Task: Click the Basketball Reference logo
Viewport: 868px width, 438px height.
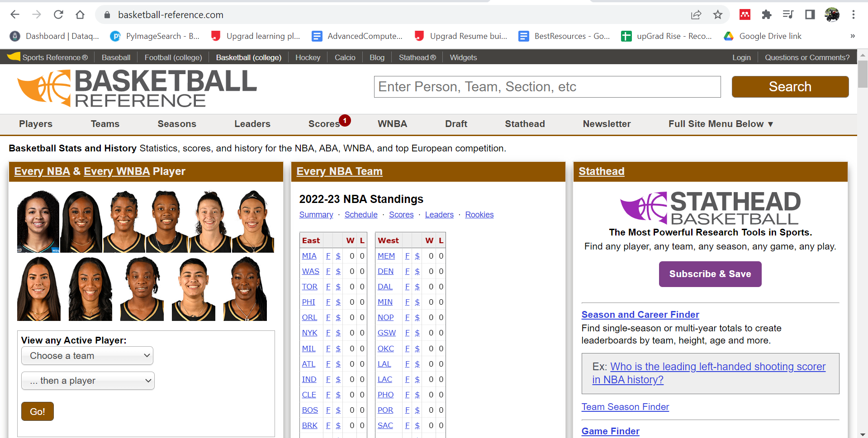Action: pyautogui.click(x=136, y=87)
